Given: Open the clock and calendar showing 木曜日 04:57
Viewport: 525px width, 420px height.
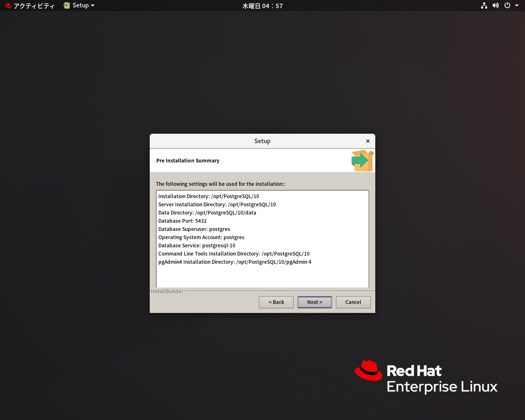Looking at the screenshot, I should (262, 6).
